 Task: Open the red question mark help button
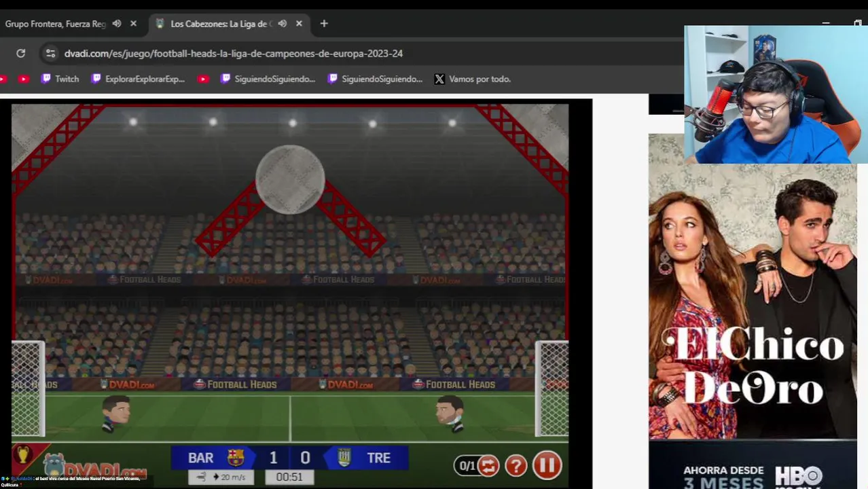[516, 466]
